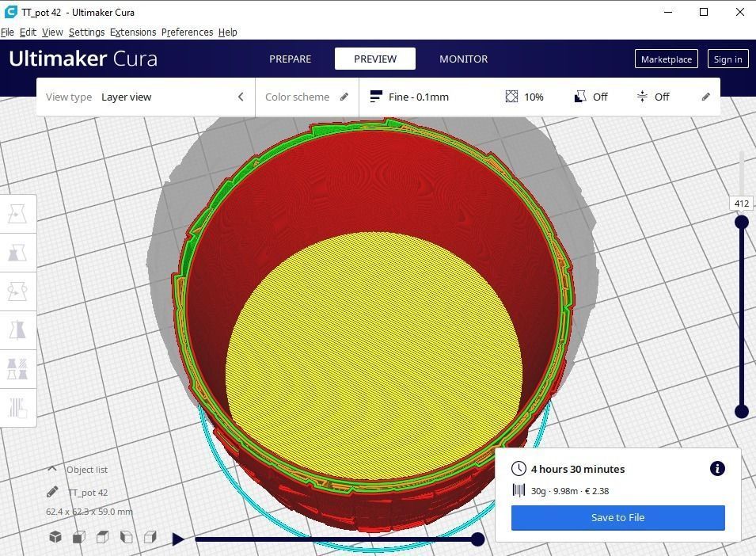Click the Fine - 0.1mm profile icon
The width and height of the screenshot is (756, 556).
(x=376, y=97)
